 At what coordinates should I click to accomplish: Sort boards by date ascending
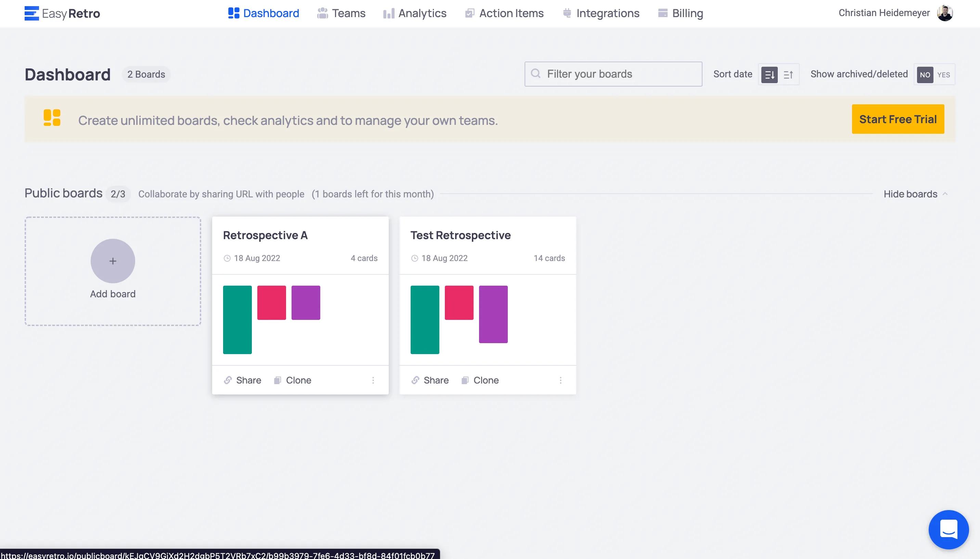tap(788, 75)
